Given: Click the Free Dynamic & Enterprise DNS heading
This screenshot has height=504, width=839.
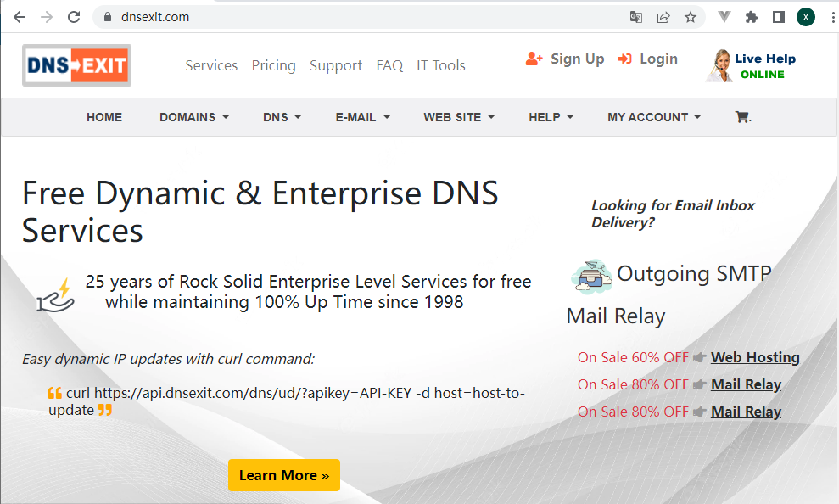Looking at the screenshot, I should click(x=260, y=211).
